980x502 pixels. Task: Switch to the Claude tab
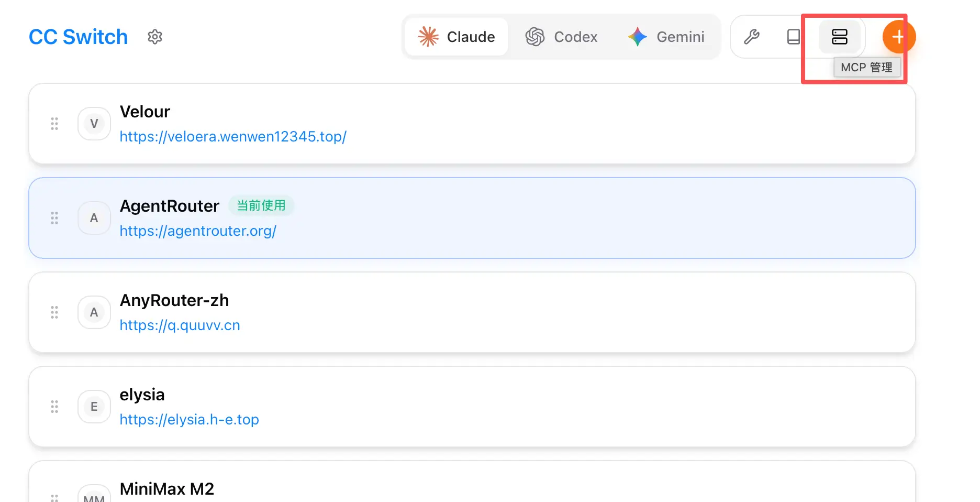[456, 37]
